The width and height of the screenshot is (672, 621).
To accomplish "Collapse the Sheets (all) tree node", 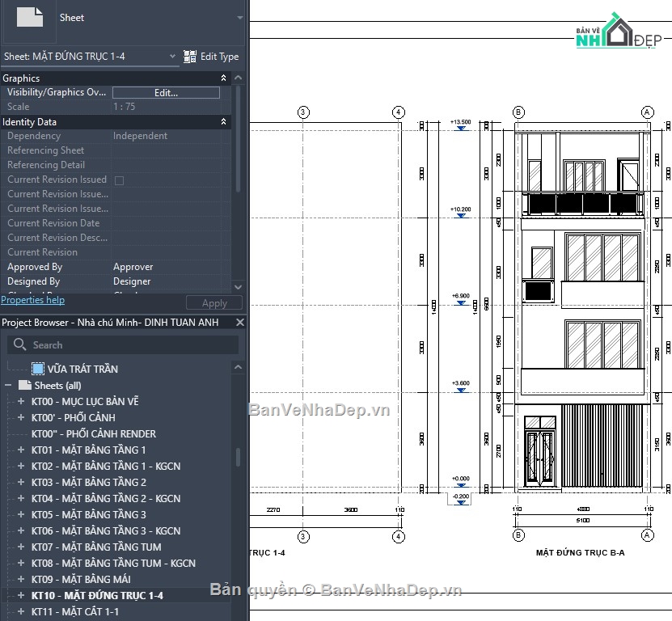I will 8,385.
